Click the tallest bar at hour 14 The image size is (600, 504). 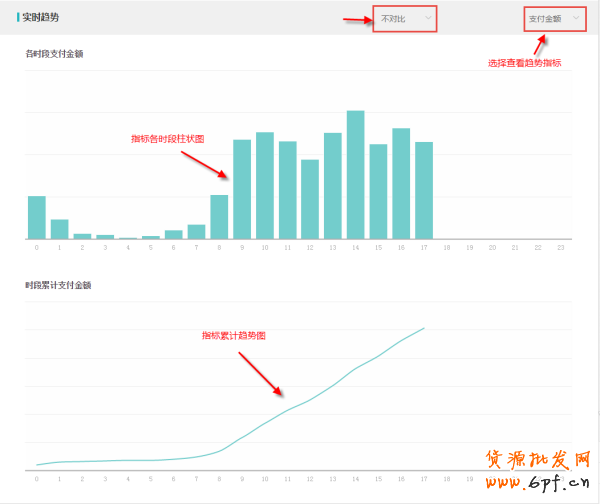click(355, 175)
